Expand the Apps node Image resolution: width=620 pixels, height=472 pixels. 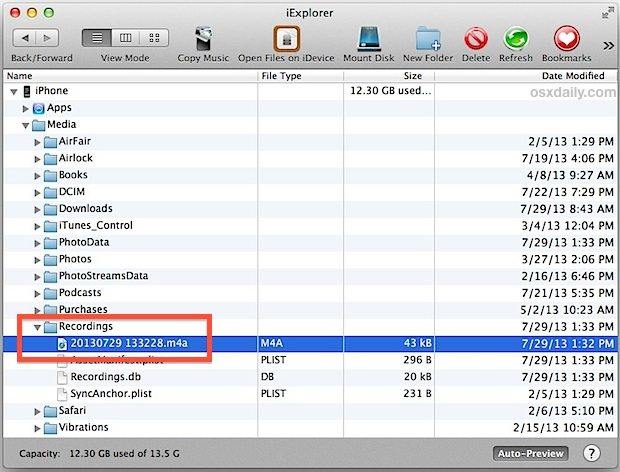pos(26,107)
